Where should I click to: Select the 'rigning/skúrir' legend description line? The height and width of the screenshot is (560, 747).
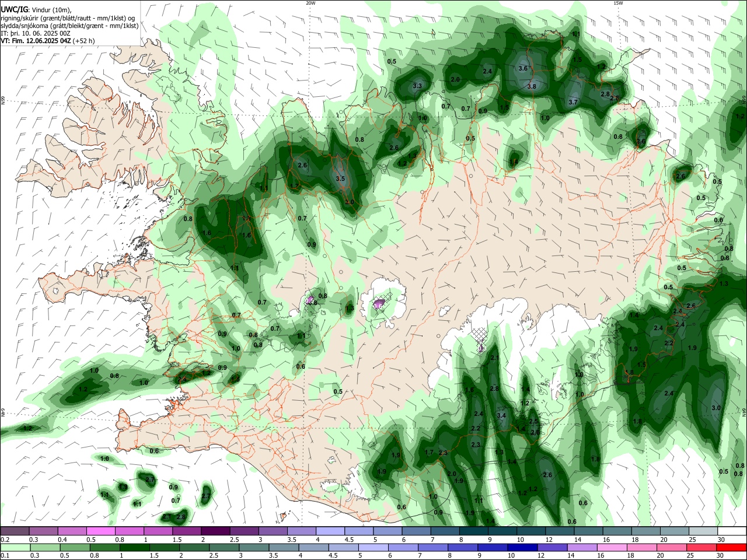click(x=68, y=18)
